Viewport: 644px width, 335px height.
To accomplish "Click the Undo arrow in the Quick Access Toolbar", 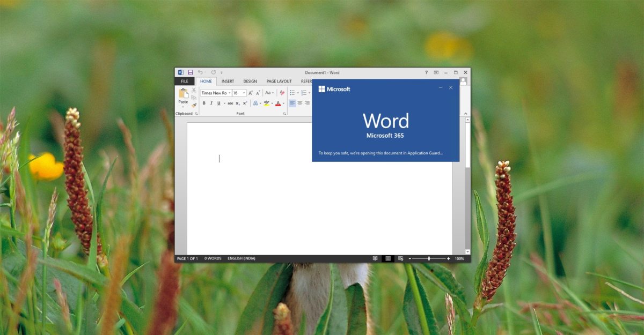I will 200,72.
